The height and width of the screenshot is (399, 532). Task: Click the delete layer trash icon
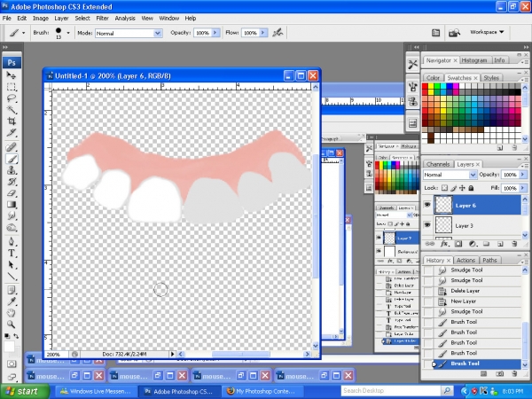[514, 244]
